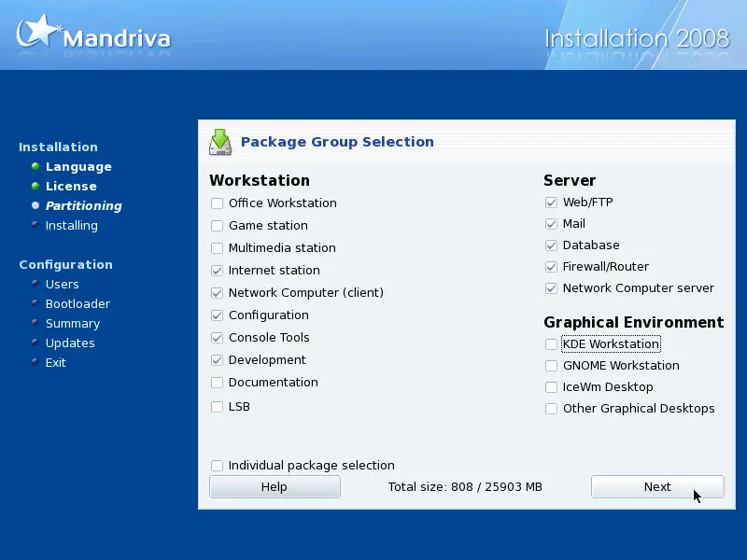Click the green bullet beside License
Viewport: 747px width, 560px height.
click(x=35, y=186)
